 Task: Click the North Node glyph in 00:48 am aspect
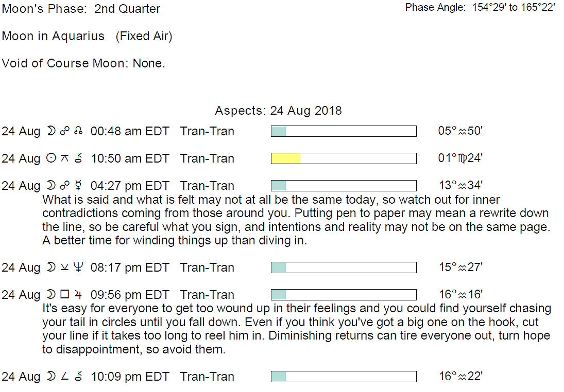pyautogui.click(x=78, y=132)
